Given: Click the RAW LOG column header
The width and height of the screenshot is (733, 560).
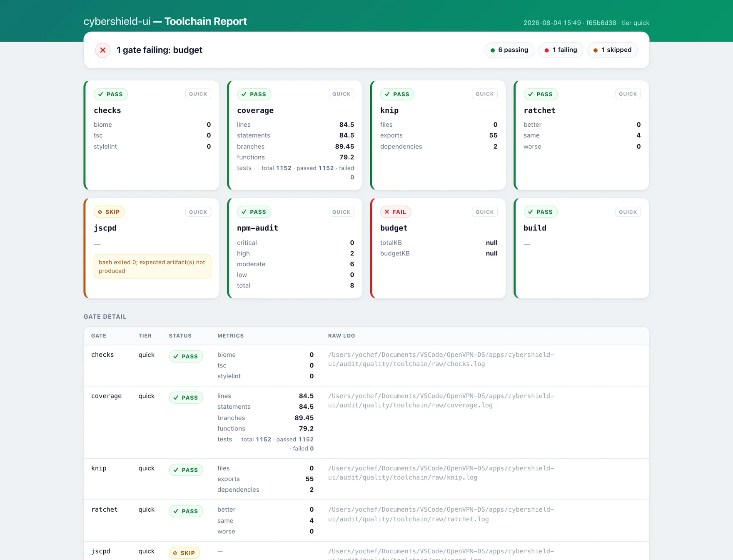Looking at the screenshot, I should click(342, 336).
